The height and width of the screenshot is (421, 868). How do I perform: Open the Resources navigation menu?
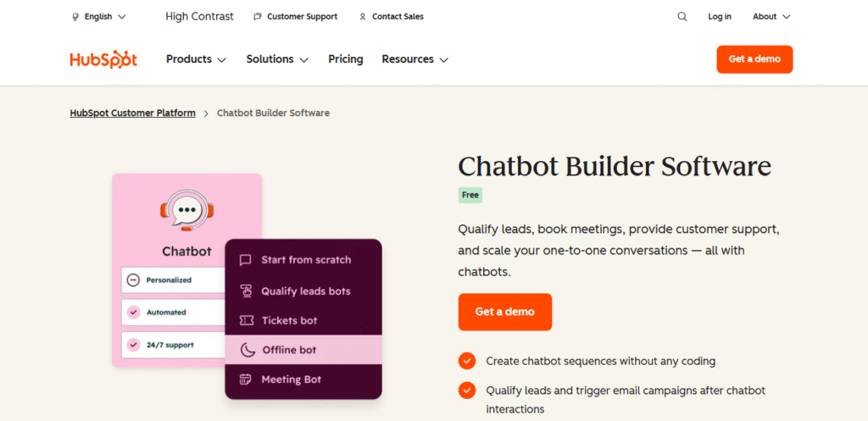point(415,59)
